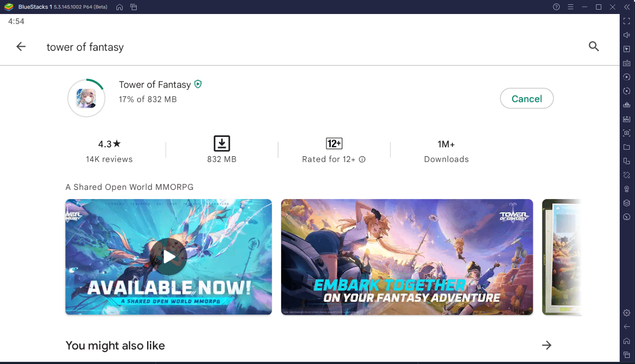
Task: Open the media folder icon
Action: pos(627,147)
